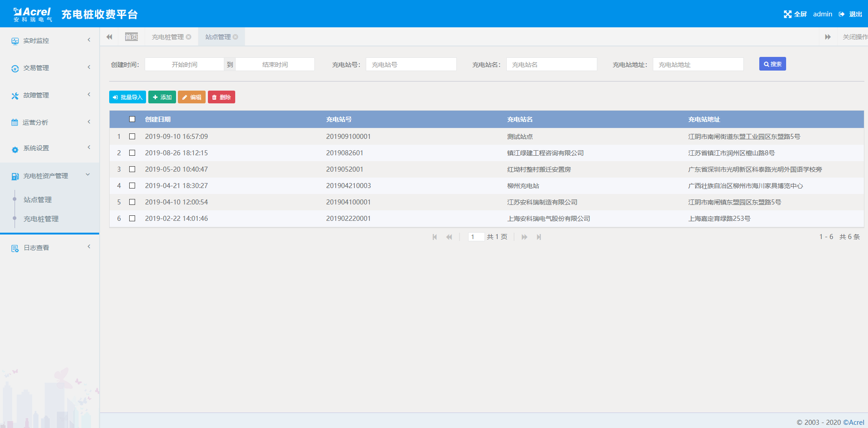868x428 pixels.
Task: Collapse the 充电桩资产管理 menu chevron
Action: [88, 174]
